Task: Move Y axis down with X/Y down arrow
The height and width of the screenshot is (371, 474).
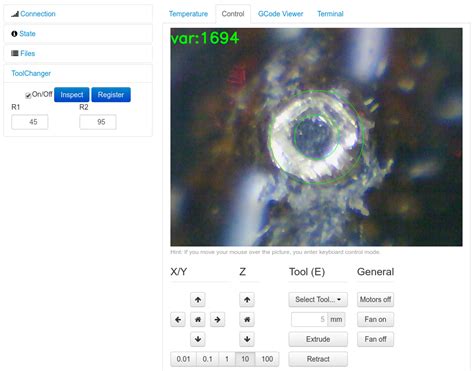Action: coord(198,339)
